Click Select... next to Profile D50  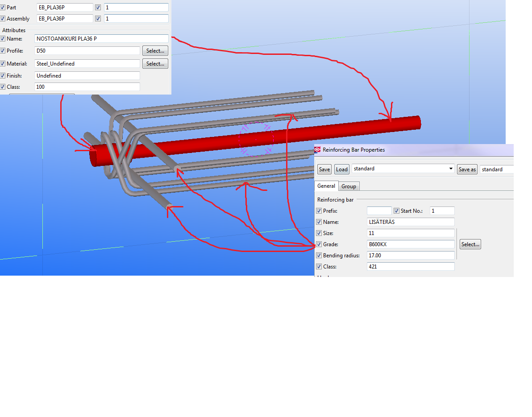(x=155, y=51)
